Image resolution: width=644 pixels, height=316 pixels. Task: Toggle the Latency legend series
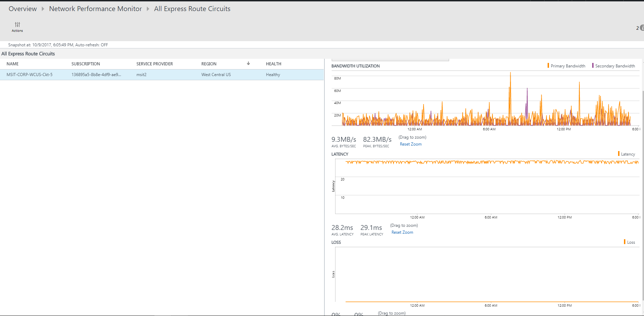(627, 154)
